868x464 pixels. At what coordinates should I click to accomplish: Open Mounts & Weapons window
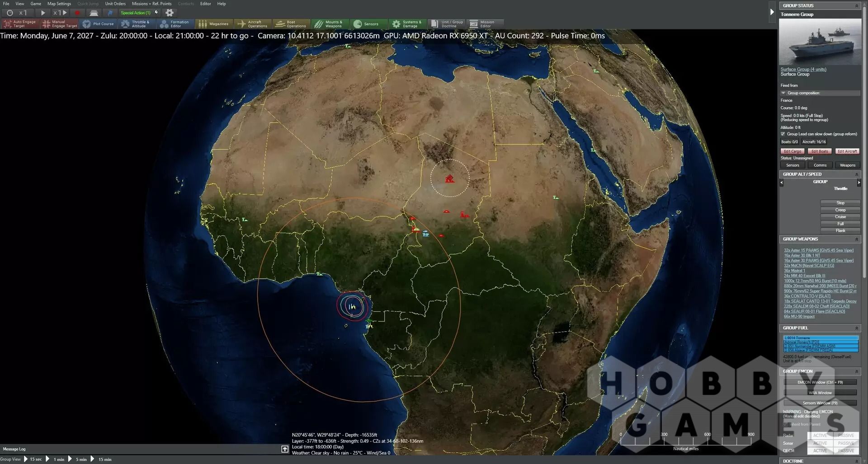(330, 24)
